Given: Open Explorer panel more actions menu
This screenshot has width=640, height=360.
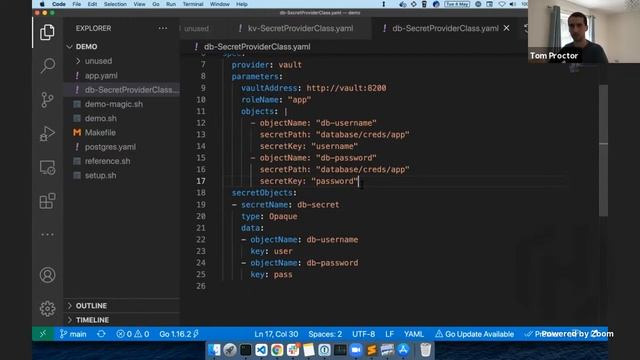Looking at the screenshot, I should coord(162,28).
